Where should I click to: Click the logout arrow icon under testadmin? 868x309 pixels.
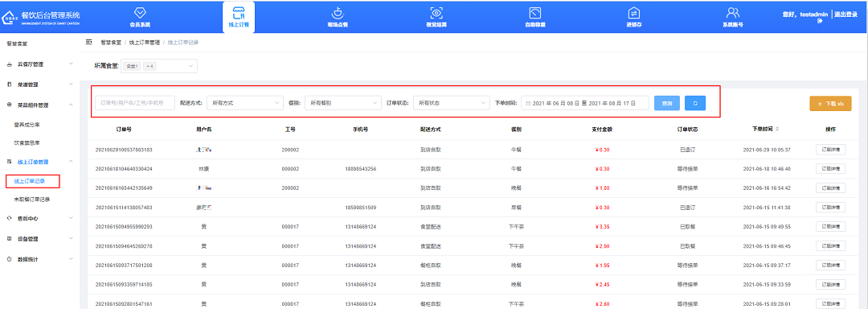coord(820,21)
